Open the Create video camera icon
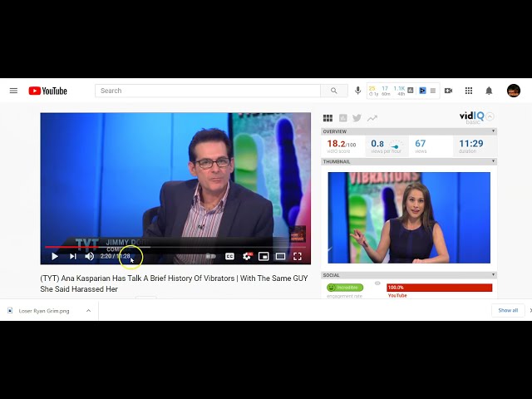 (449, 91)
